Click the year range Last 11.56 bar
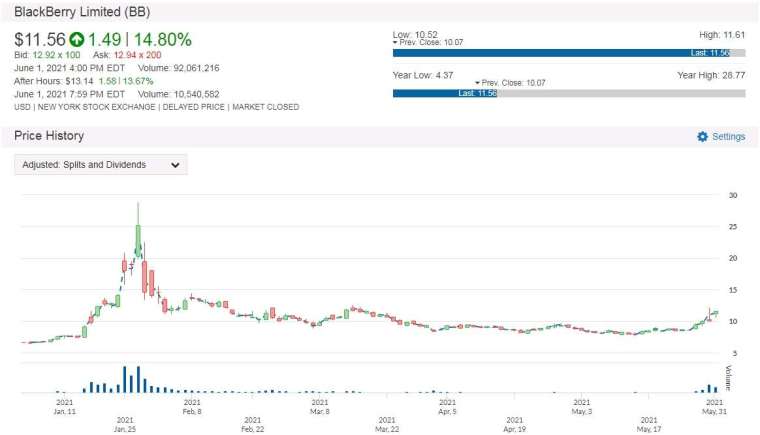 (x=445, y=93)
